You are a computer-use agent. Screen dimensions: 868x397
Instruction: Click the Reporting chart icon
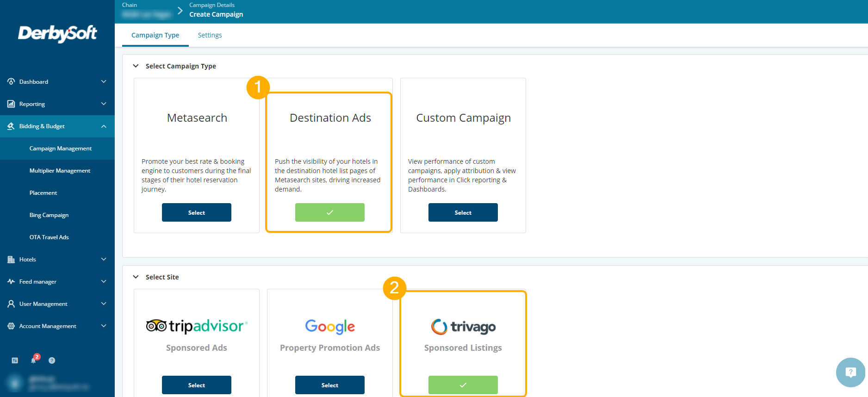[11, 104]
